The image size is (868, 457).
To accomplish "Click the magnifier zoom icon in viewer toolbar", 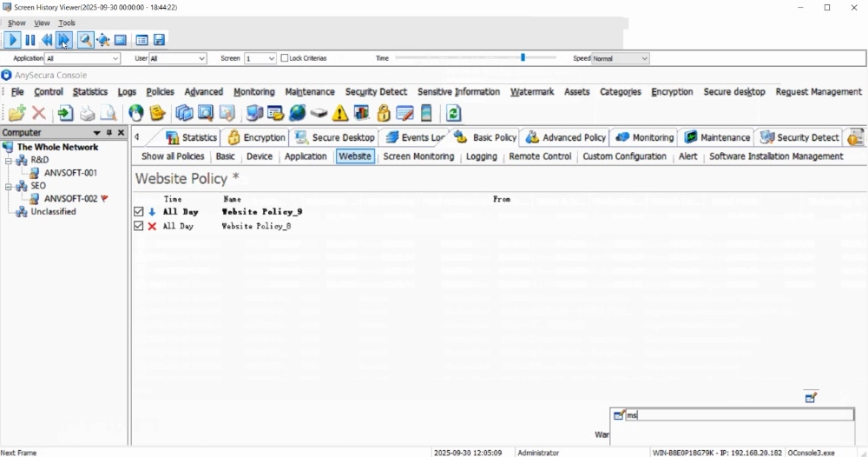I will 85,40.
